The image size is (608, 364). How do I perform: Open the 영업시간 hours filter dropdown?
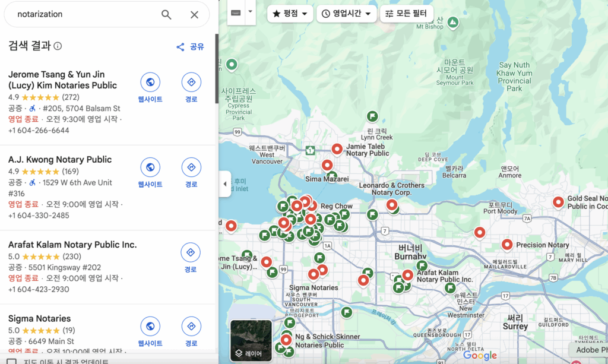point(346,14)
